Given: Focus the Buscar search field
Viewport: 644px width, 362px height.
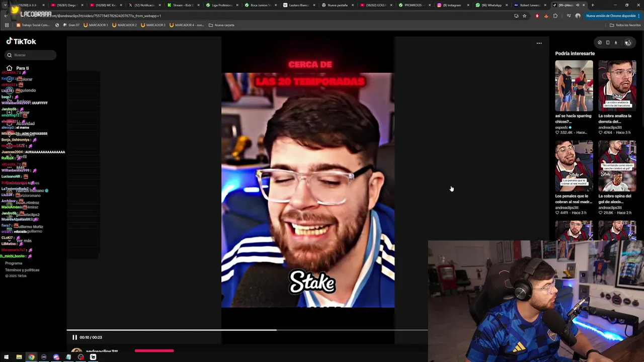Looking at the screenshot, I should (x=31, y=55).
